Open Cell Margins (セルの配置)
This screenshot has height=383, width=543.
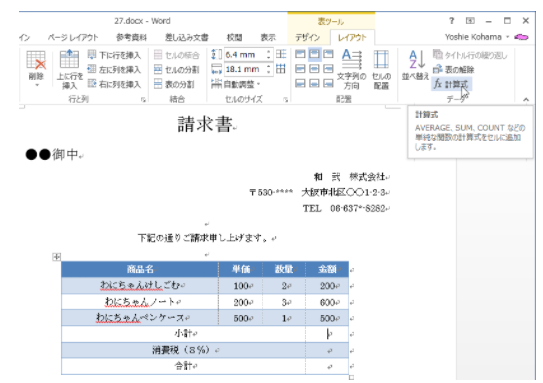[x=381, y=69]
